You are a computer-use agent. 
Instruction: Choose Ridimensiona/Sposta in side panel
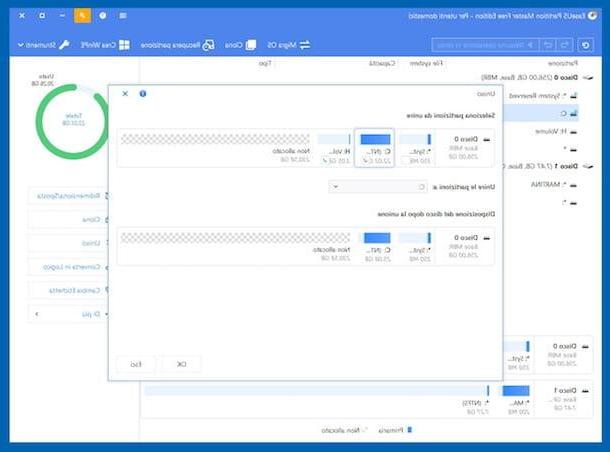click(69, 196)
